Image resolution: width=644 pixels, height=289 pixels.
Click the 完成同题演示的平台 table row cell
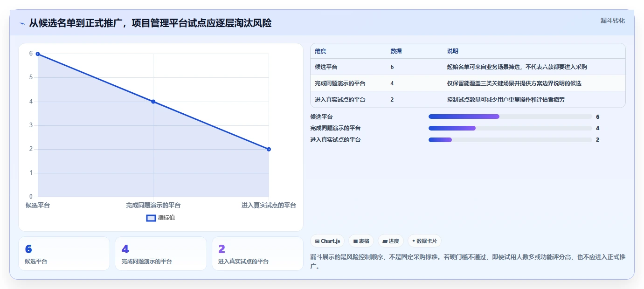(340, 83)
